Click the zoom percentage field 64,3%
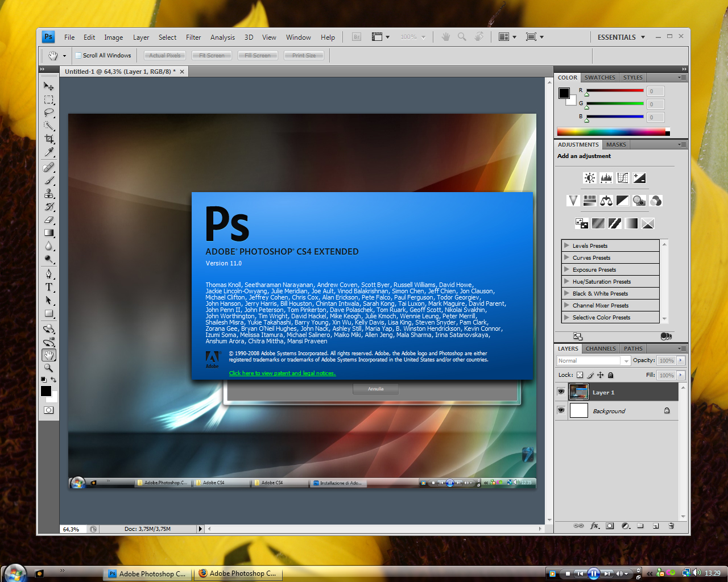 click(73, 529)
